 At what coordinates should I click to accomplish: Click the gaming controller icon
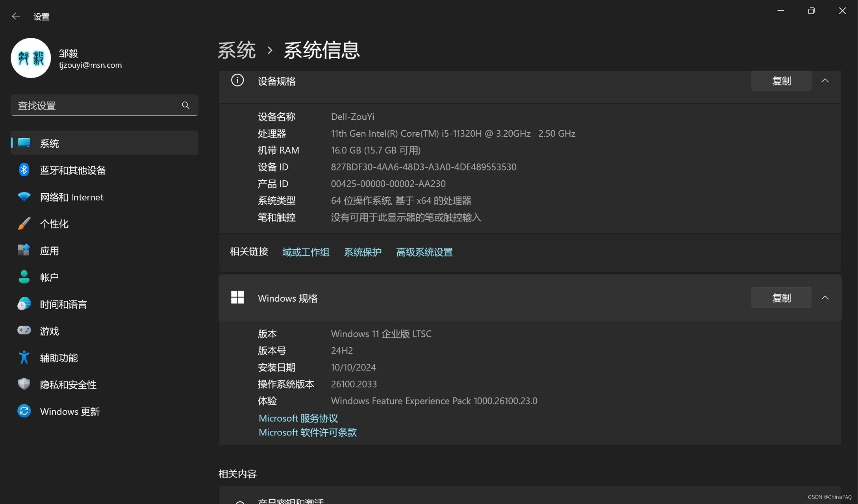point(24,330)
